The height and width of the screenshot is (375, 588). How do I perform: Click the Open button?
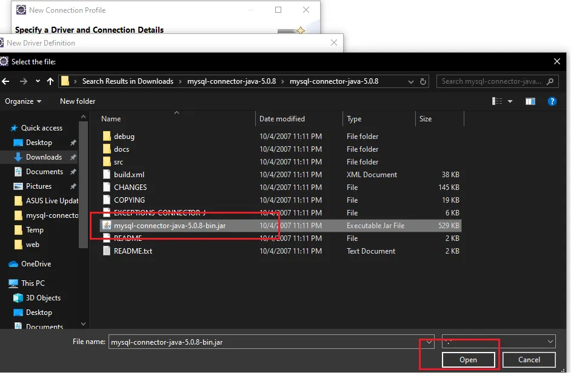[x=469, y=360]
